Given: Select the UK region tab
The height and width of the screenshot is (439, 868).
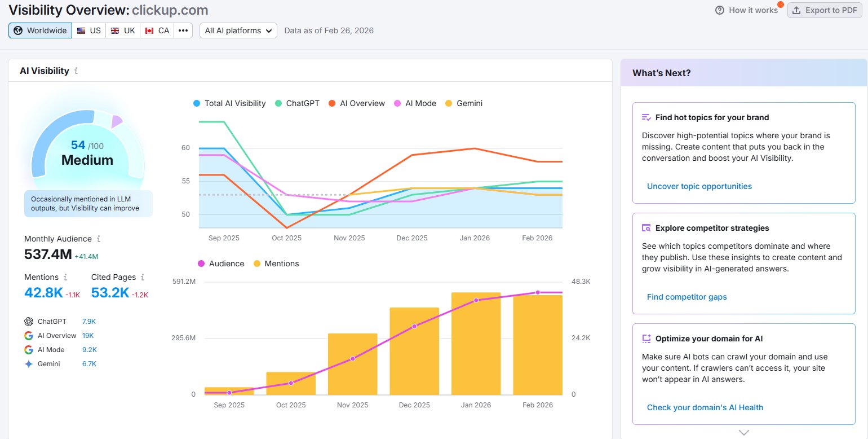Looking at the screenshot, I should coord(123,30).
